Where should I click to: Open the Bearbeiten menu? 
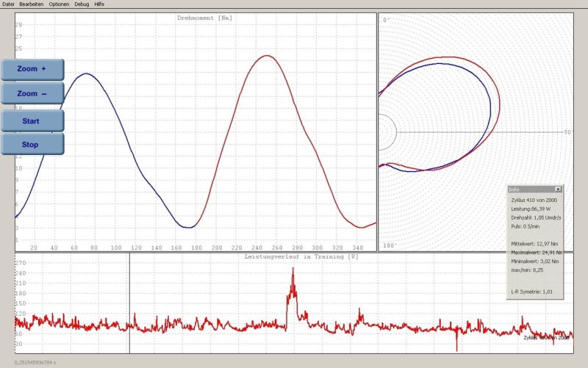coord(31,4)
